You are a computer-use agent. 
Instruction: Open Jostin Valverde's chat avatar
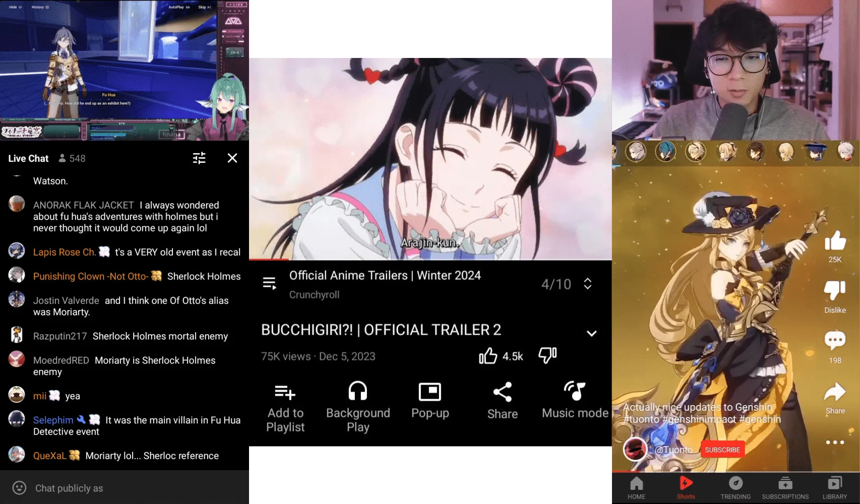click(x=17, y=299)
